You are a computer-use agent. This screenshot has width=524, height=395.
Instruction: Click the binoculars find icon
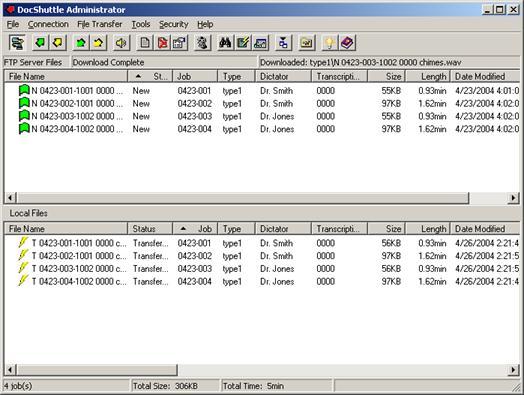pyautogui.click(x=226, y=43)
